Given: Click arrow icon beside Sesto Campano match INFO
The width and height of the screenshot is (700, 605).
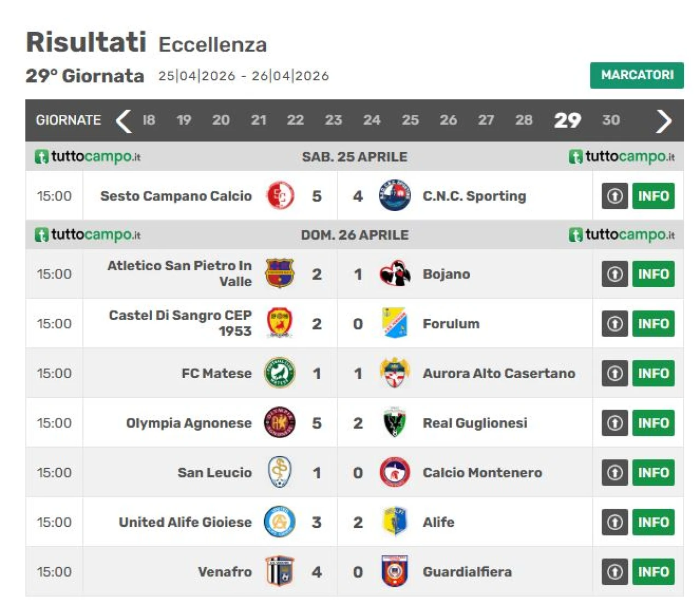Looking at the screenshot, I should coord(615,196).
